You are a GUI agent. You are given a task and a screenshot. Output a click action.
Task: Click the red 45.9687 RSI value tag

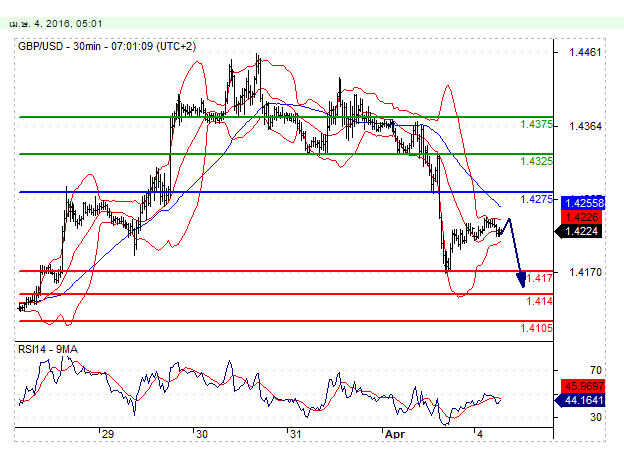582,384
